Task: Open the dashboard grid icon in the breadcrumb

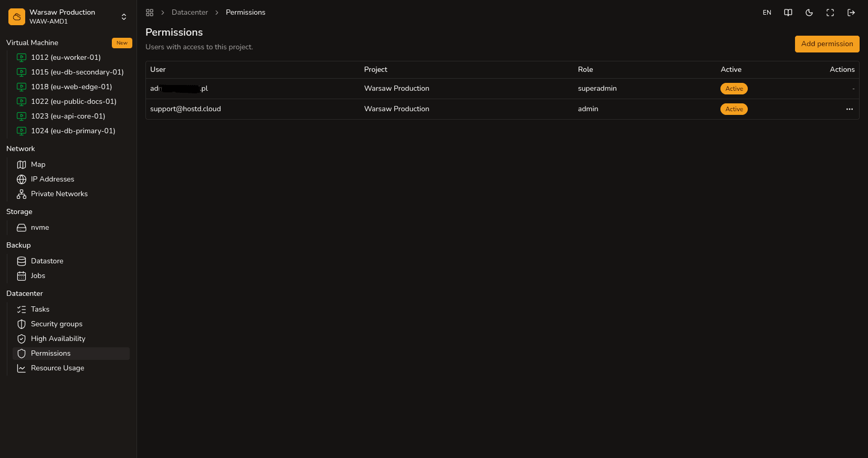Action: 150,13
